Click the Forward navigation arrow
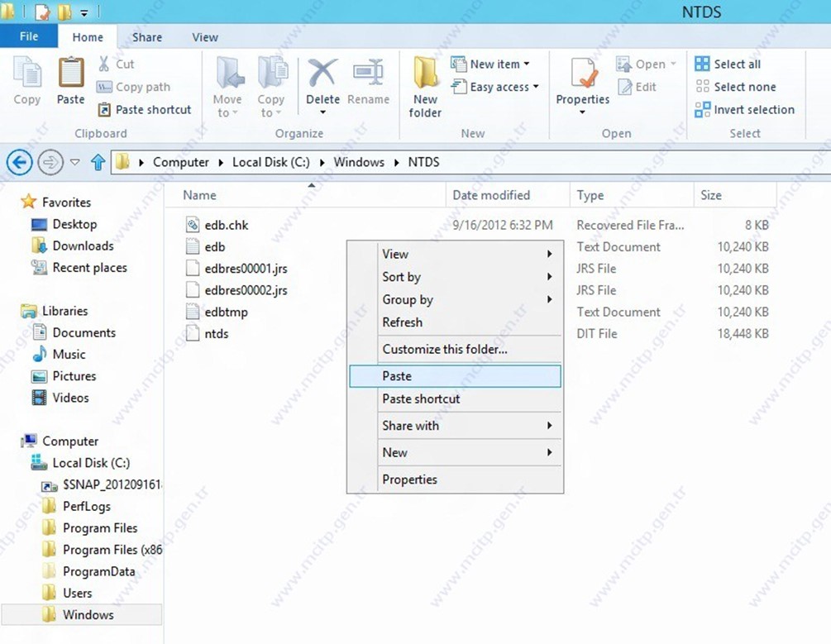The image size is (831, 644). 50,162
